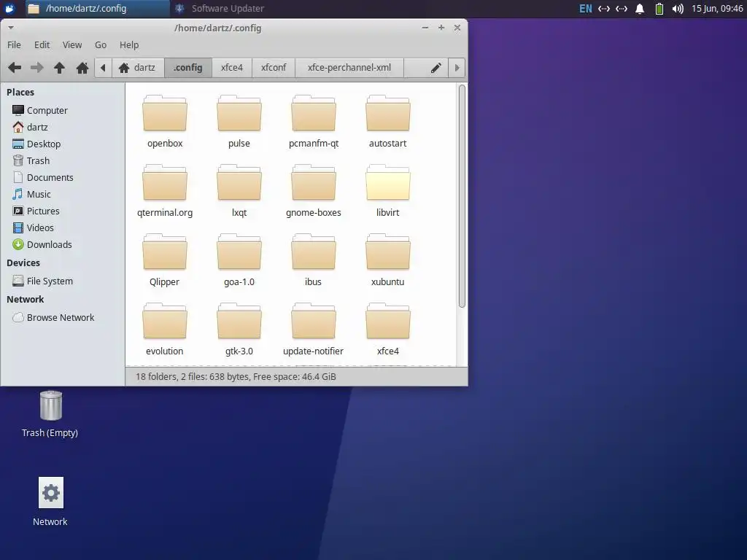Select the ibus folder
747x560 pixels.
pyautogui.click(x=314, y=260)
